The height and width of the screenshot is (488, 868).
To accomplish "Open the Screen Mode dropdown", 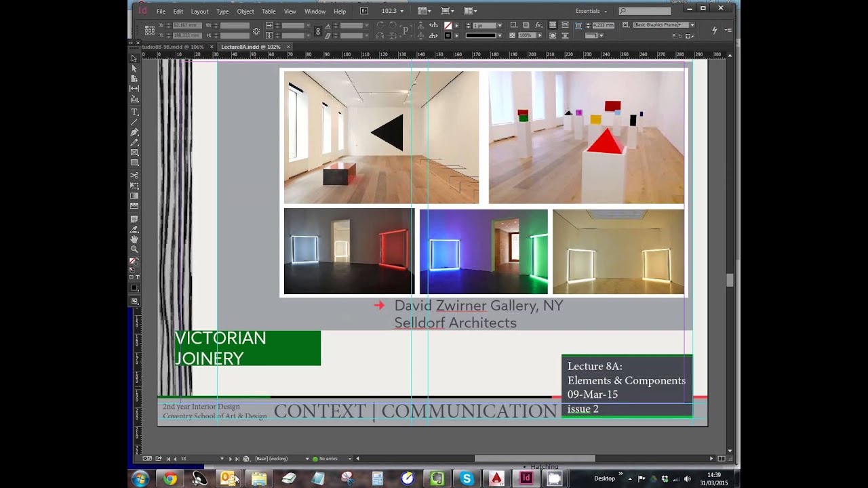I will tap(448, 11).
